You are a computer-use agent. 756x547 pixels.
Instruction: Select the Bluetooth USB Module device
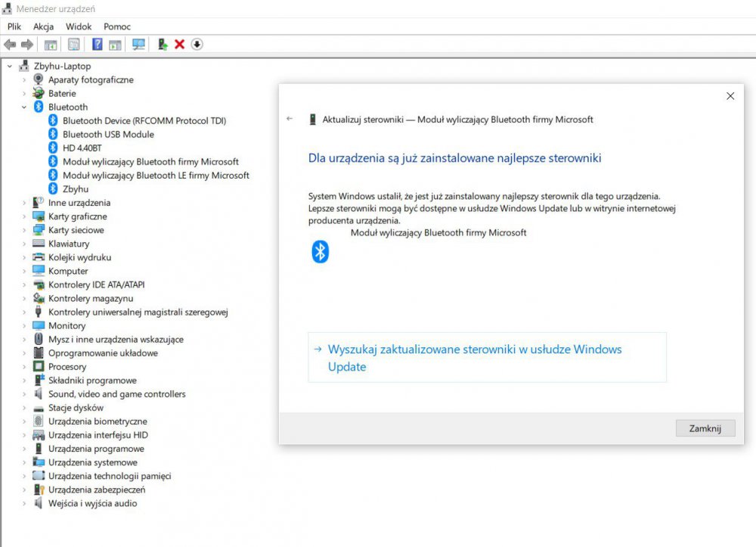(108, 134)
